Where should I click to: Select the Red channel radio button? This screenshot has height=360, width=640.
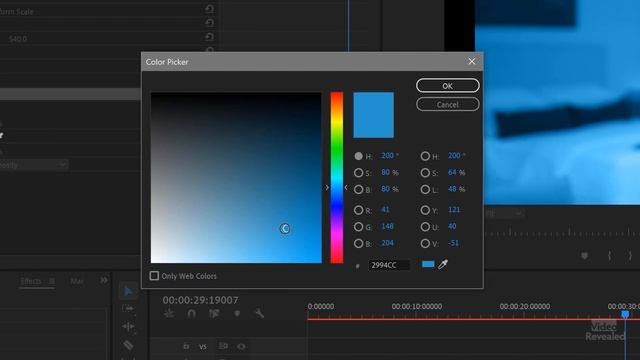click(x=358, y=210)
